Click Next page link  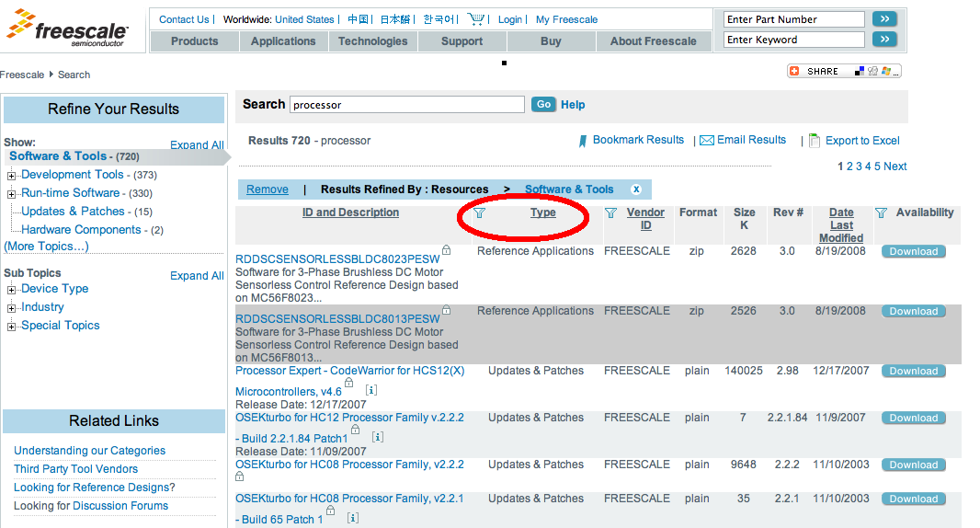pos(895,166)
